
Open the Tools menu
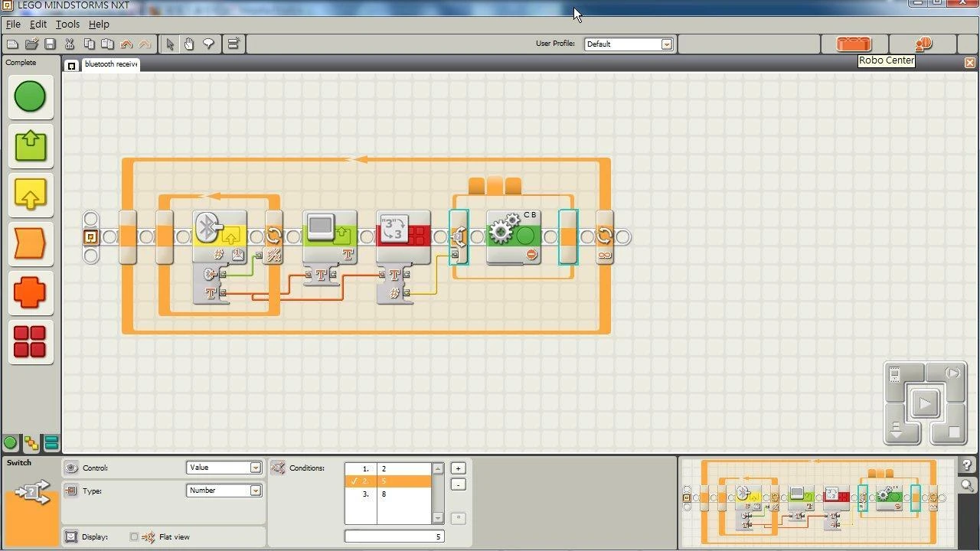(x=67, y=24)
